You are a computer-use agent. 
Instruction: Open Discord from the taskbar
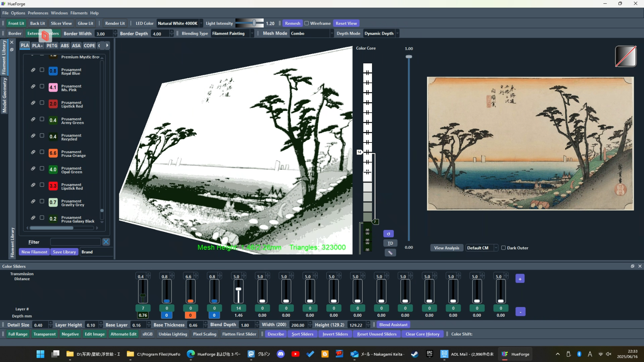[x=281, y=354]
